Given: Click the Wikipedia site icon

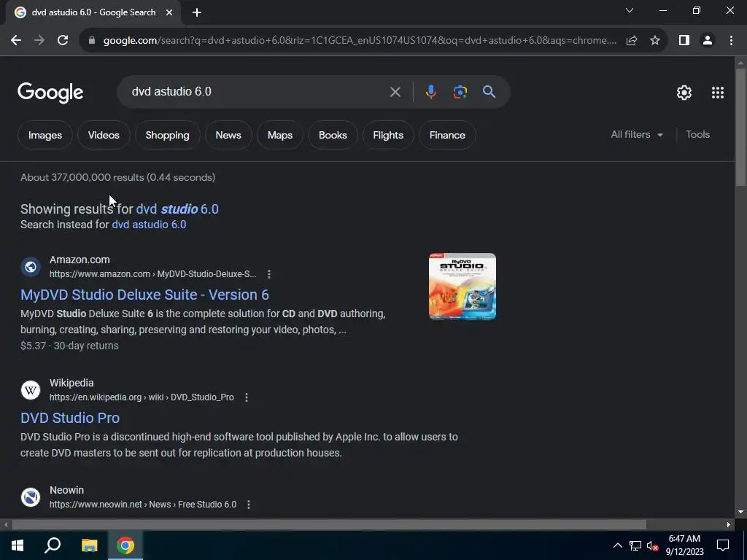Looking at the screenshot, I should [31, 390].
